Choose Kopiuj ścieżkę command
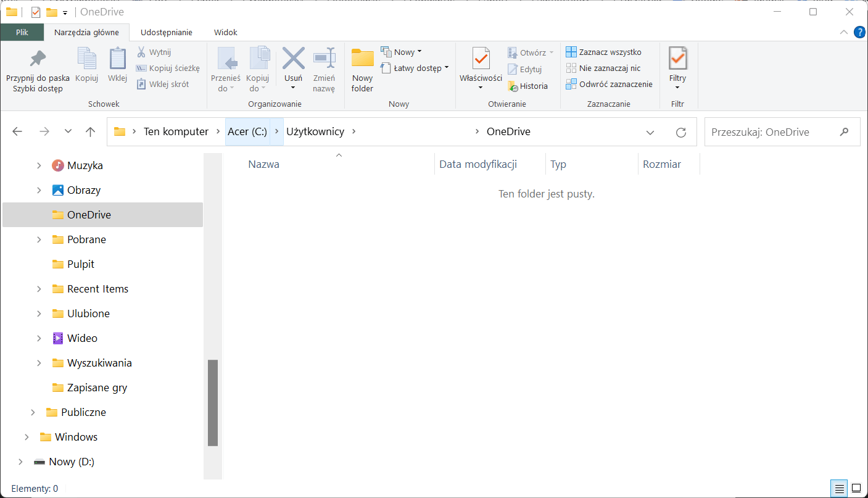Viewport: 868px width, 498px height. click(x=168, y=68)
